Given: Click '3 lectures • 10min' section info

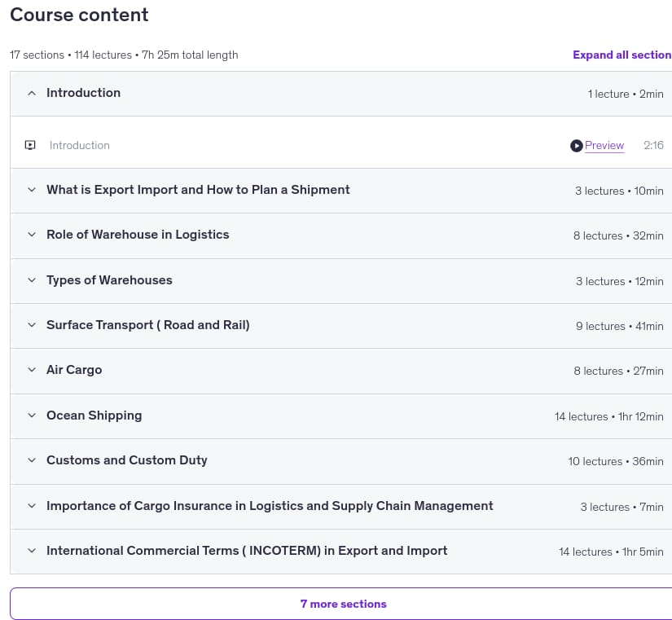Looking at the screenshot, I should (x=619, y=191).
